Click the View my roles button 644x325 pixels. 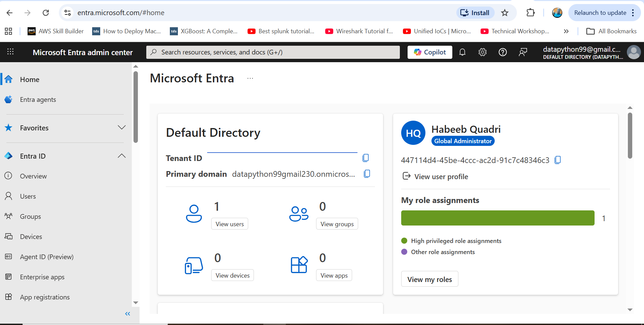point(429,279)
